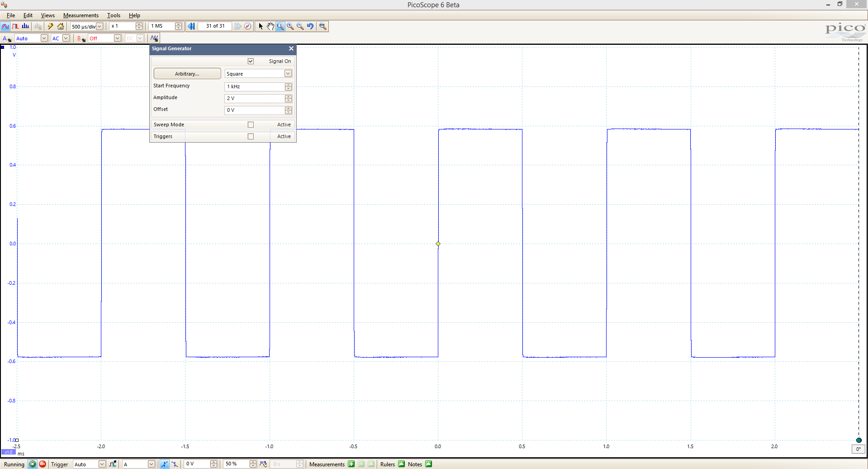
Task: Click the buffer counter 31 of 31
Action: pyautogui.click(x=215, y=26)
